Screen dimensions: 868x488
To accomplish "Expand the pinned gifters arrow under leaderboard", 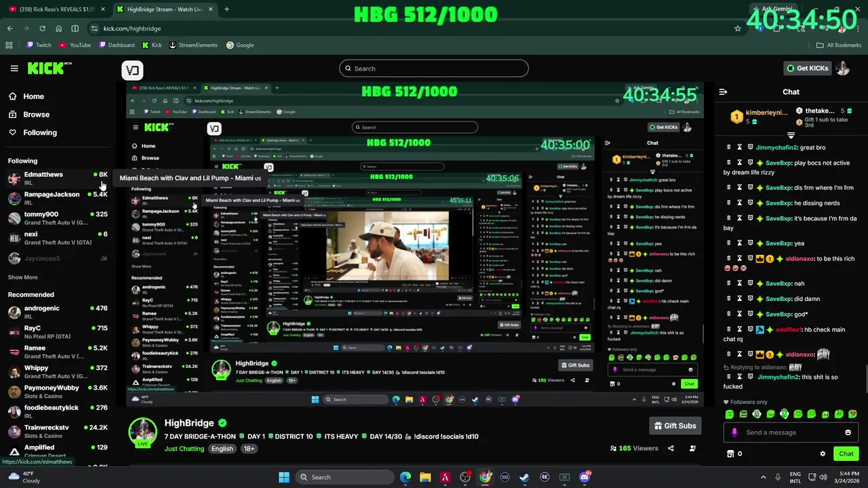I will tap(791, 136).
